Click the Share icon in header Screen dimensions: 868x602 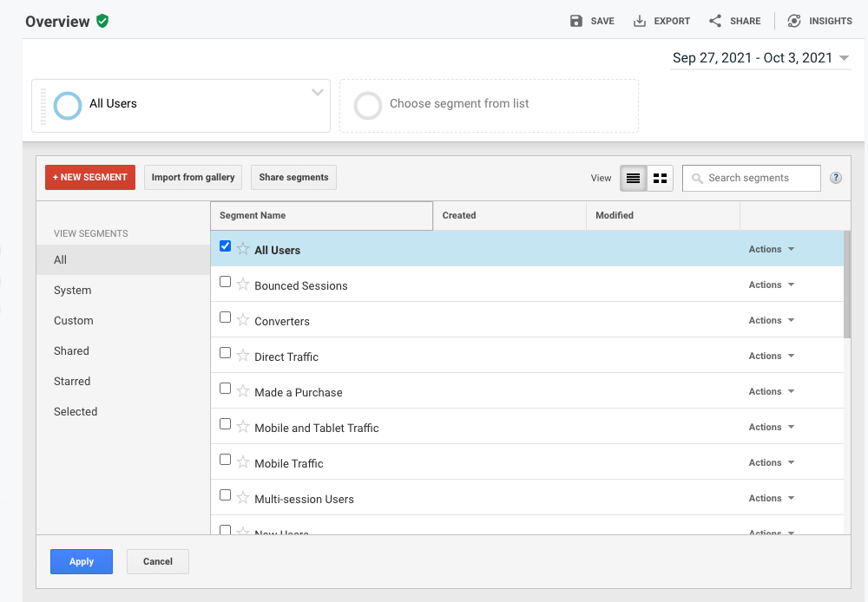coord(715,21)
